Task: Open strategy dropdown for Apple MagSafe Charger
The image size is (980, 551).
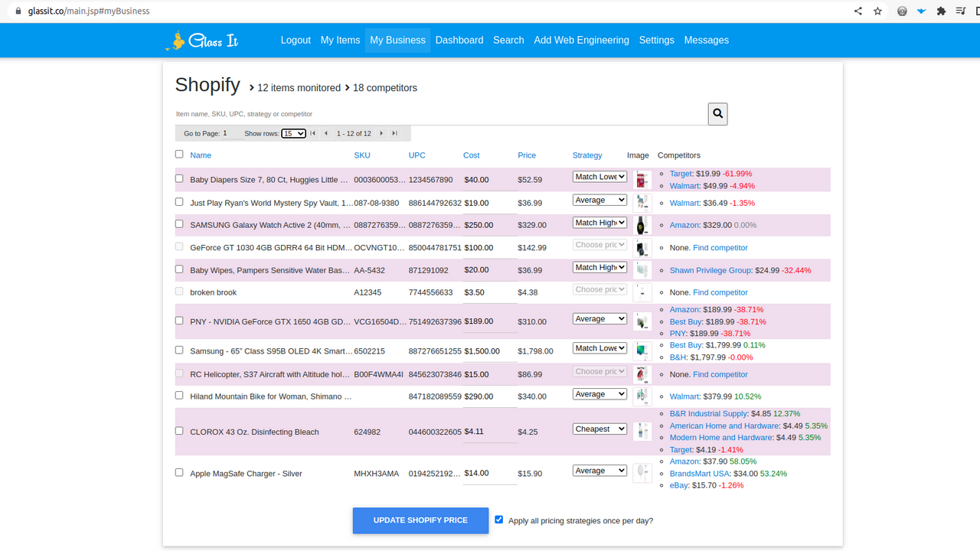Action: tap(599, 471)
